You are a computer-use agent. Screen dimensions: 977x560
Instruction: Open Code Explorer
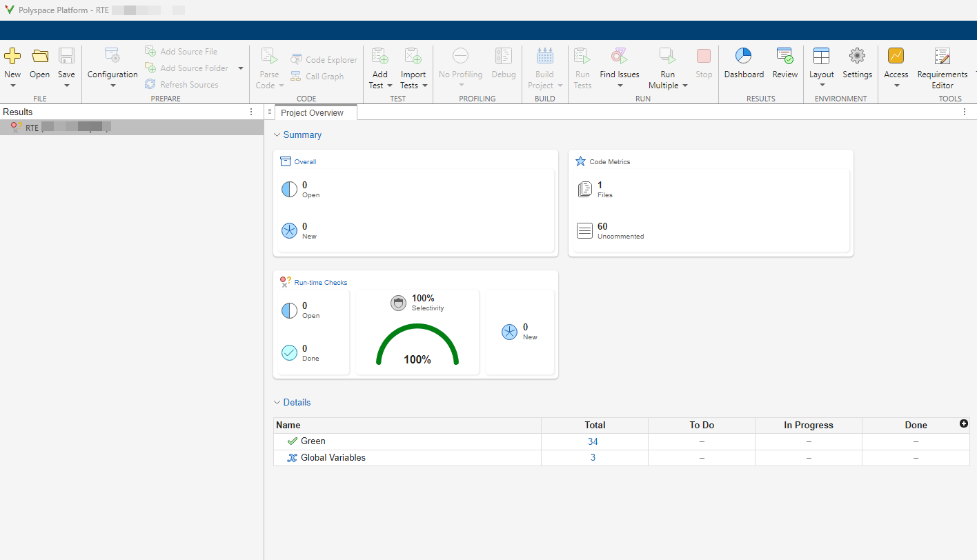324,59
